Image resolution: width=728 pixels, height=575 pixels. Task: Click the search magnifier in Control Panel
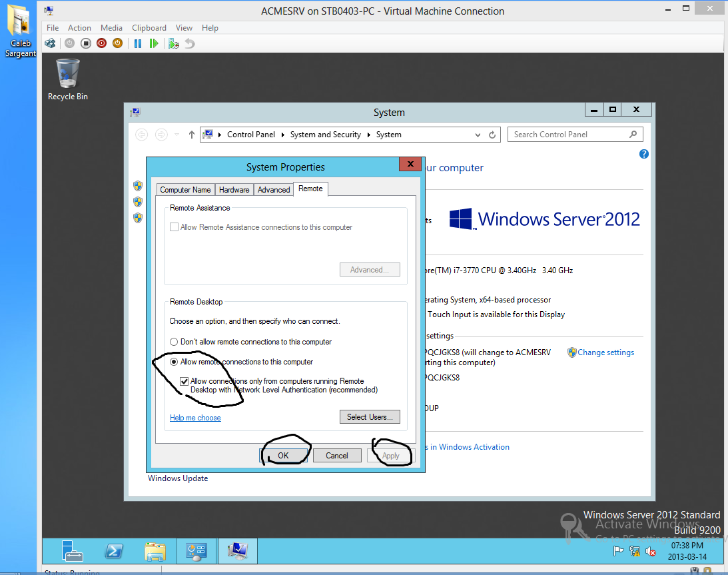pyautogui.click(x=633, y=134)
